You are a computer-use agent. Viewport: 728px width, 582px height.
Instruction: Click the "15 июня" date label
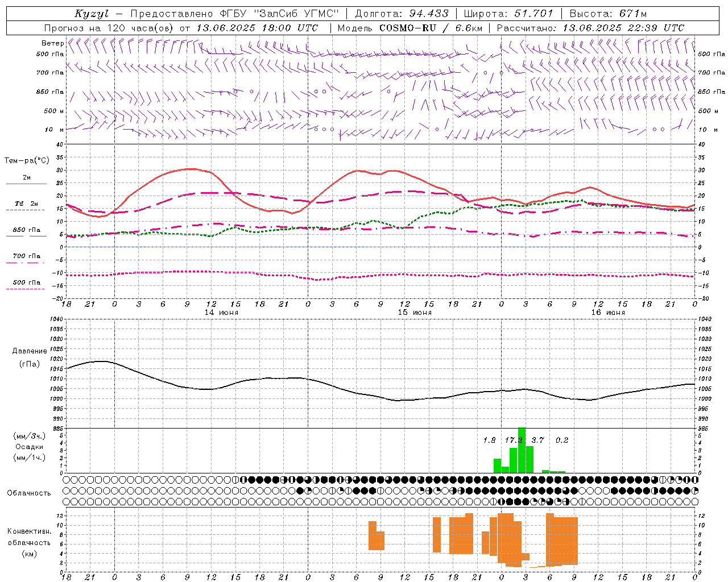tap(415, 313)
